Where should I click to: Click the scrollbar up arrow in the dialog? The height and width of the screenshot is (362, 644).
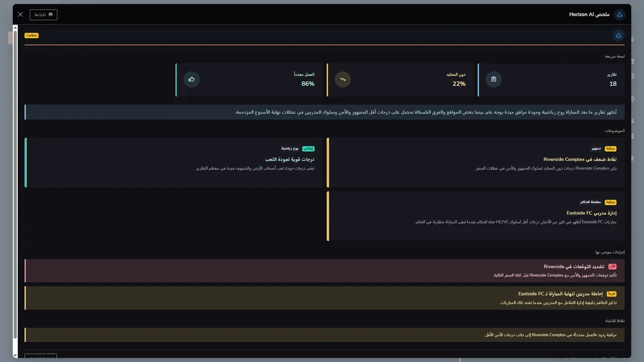tap(16, 27)
